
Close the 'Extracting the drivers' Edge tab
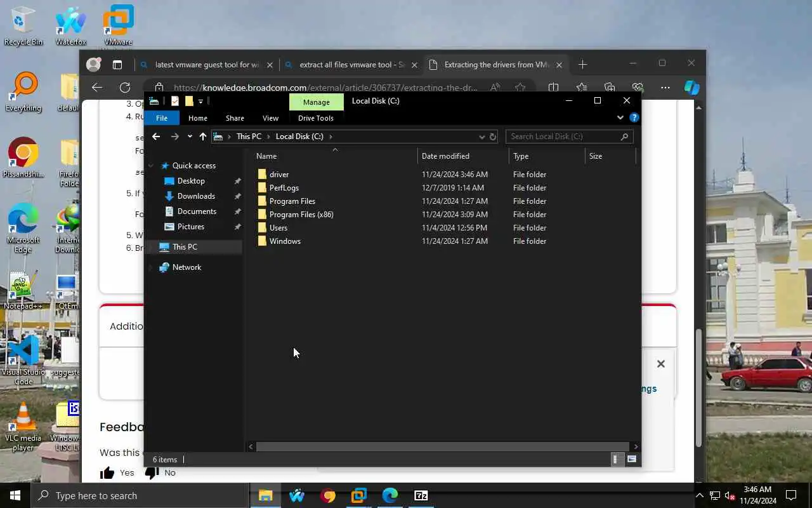coord(560,65)
